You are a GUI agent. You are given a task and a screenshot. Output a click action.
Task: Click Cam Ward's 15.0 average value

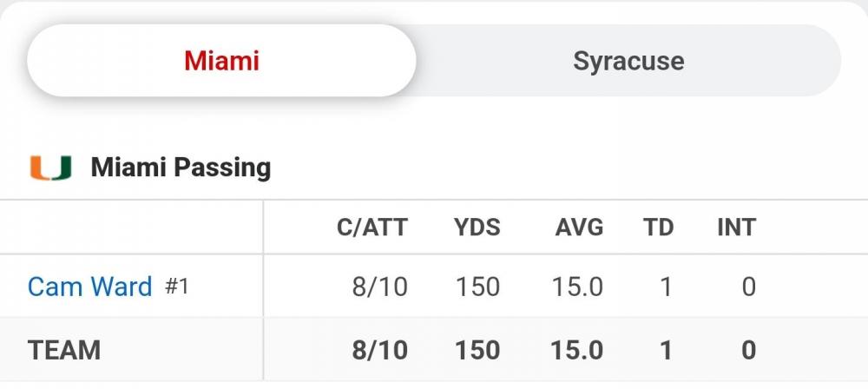click(577, 287)
